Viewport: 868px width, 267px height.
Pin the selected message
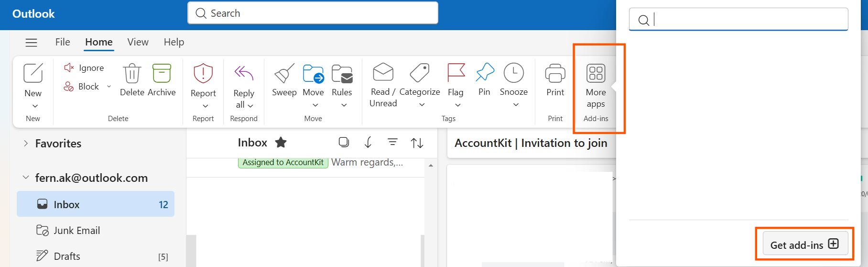[x=485, y=79]
